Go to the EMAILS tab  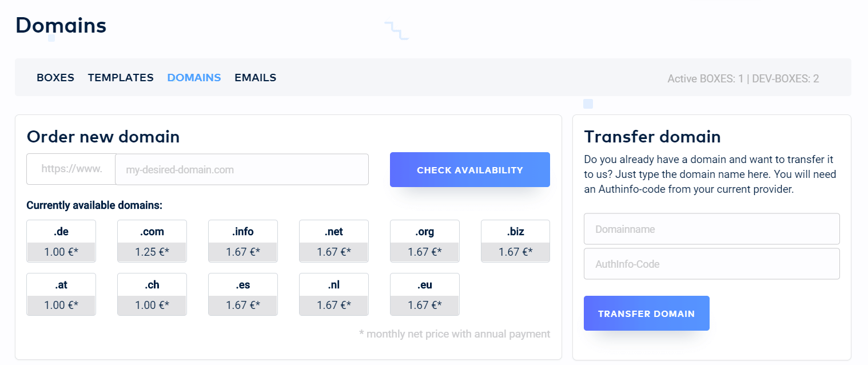(x=255, y=78)
